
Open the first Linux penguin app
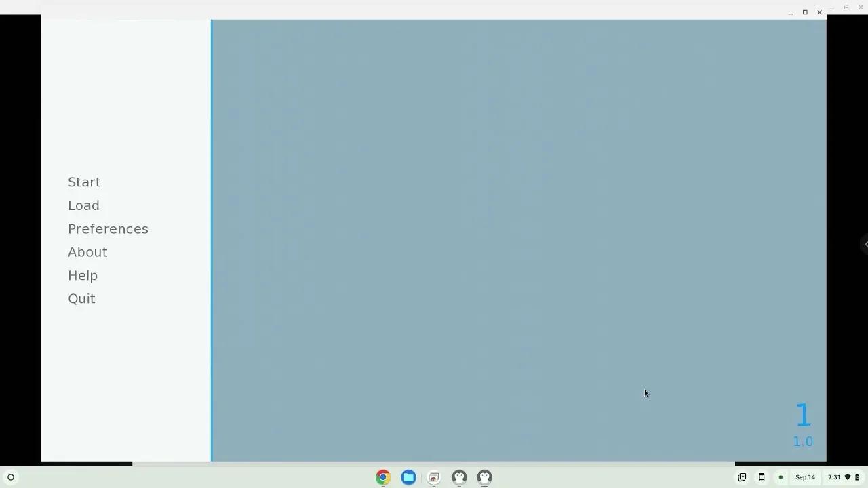[459, 477]
